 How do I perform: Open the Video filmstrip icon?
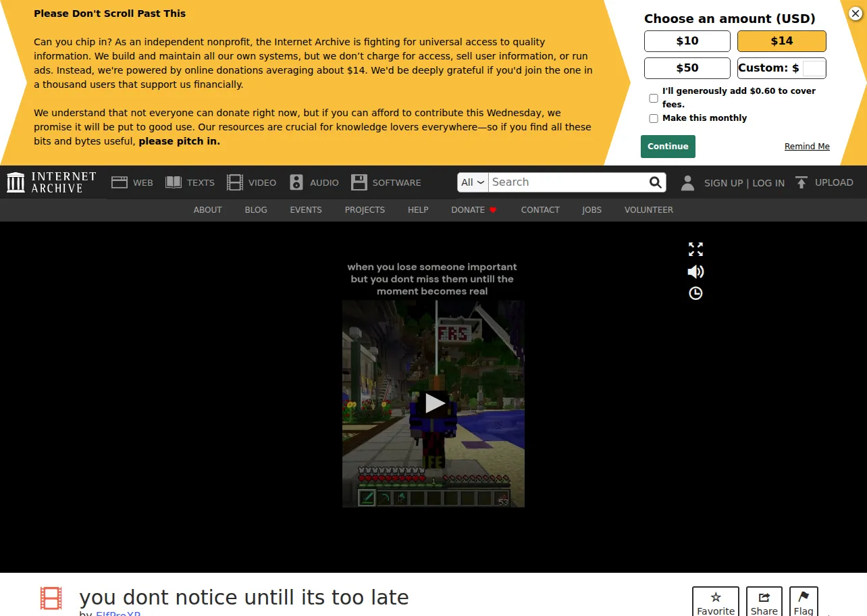coord(235,182)
